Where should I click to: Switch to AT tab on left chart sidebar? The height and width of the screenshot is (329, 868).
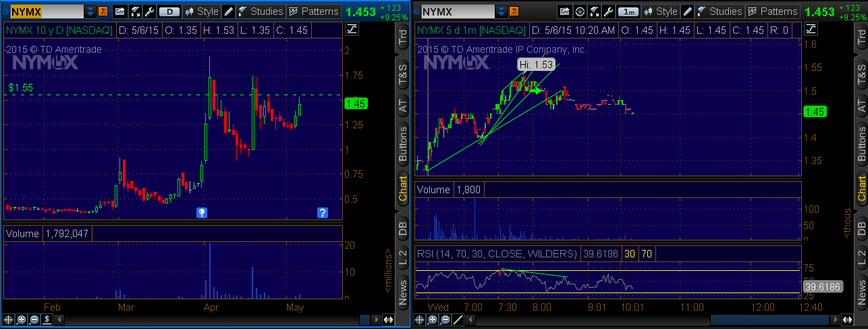[x=403, y=105]
